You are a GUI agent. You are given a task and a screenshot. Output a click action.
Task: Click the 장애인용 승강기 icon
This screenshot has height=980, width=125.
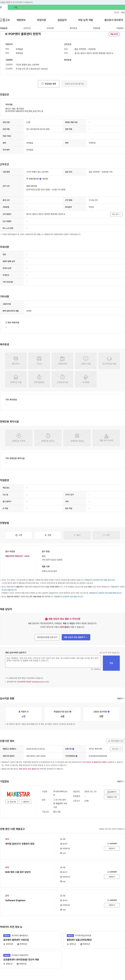[x=48, y=438]
